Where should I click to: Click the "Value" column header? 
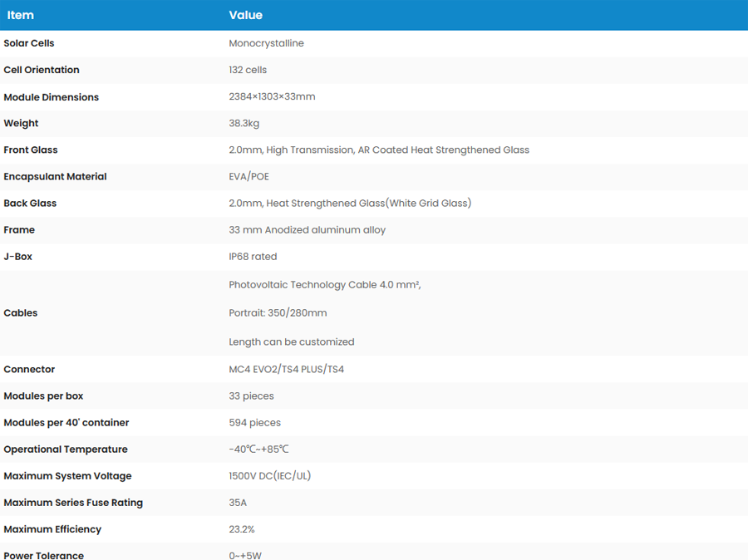click(245, 15)
